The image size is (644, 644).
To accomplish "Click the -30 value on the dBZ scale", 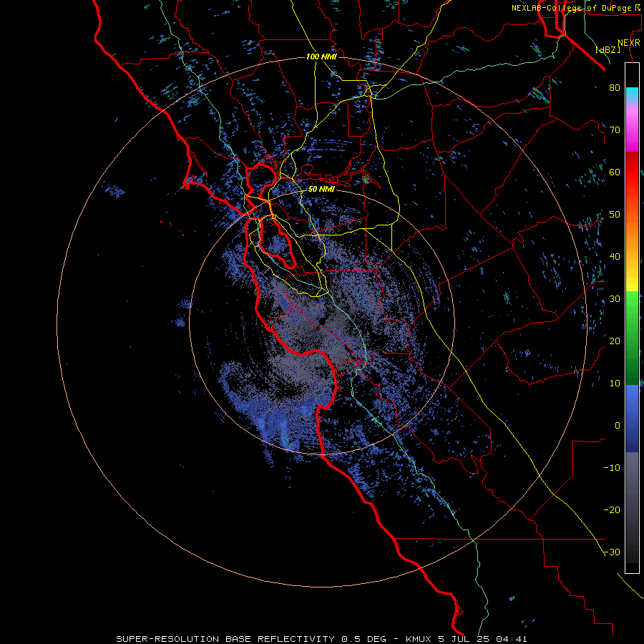I will click(x=612, y=552).
